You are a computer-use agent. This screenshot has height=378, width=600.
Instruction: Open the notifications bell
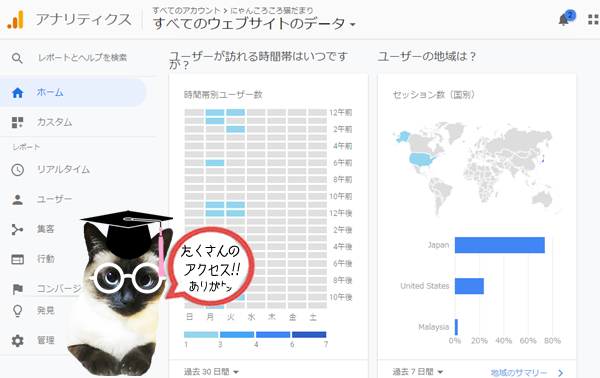pyautogui.click(x=564, y=20)
